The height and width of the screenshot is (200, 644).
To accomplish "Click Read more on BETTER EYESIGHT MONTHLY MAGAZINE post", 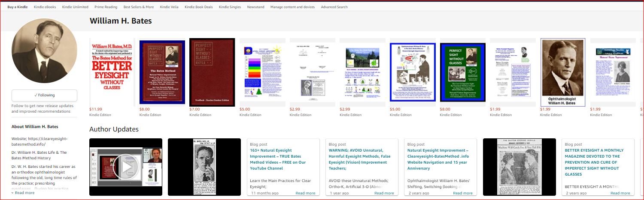I will (x=620, y=193).
